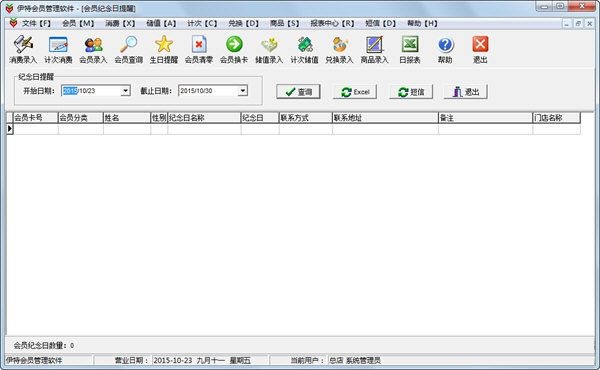Viewport: 600px width, 370px height.
Task: Click the 纪念日 column header
Action: pos(260,118)
